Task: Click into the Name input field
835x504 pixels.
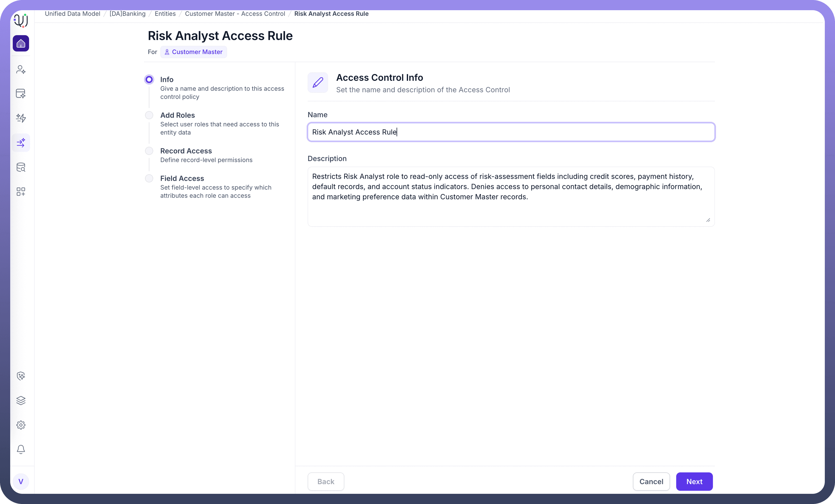Action: [x=511, y=132]
